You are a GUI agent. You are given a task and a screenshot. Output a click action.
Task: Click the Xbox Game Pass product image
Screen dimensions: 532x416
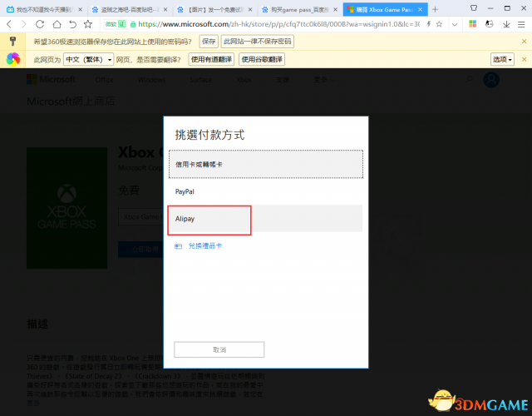pos(66,208)
